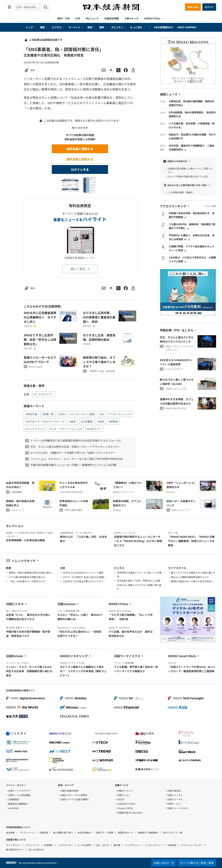Select the #岸田文雄 keyword tag
Viewport: 222px width, 868px height.
[x=31, y=414]
